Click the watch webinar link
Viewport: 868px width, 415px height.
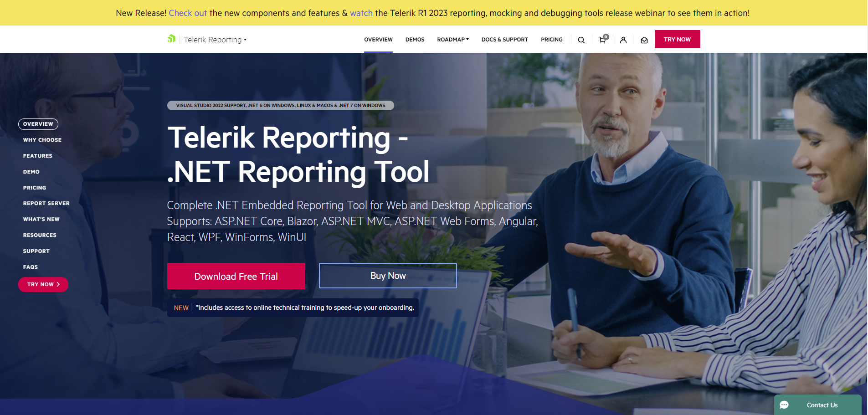click(x=361, y=13)
